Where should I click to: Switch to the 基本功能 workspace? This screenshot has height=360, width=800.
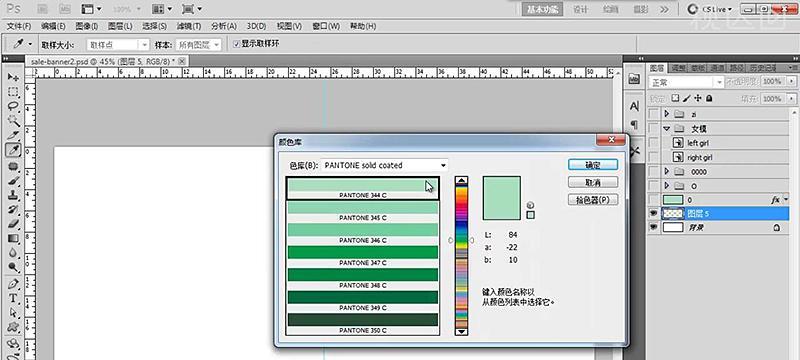[542, 10]
